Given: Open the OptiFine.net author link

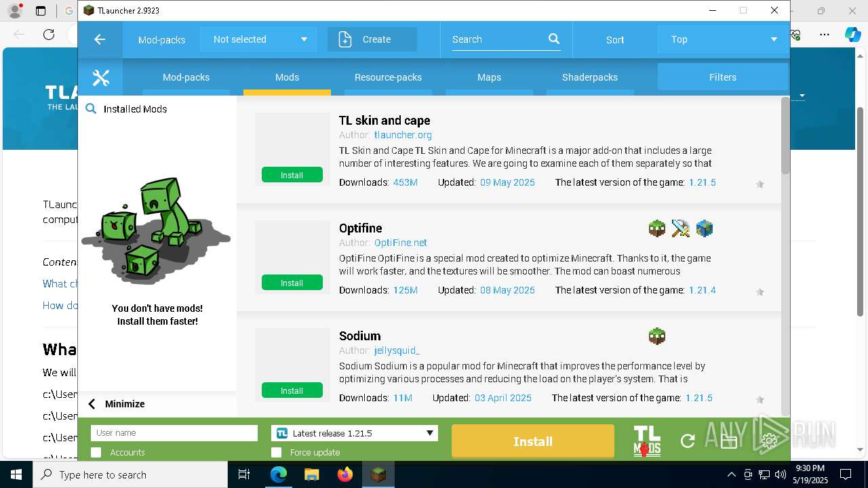Looking at the screenshot, I should pyautogui.click(x=400, y=243).
